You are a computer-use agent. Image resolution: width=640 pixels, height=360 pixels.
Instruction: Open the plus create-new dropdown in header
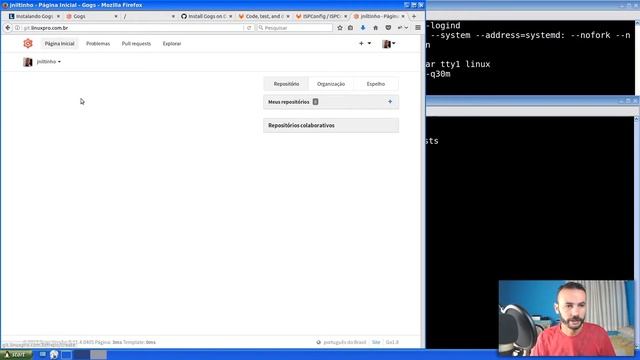[x=365, y=43]
